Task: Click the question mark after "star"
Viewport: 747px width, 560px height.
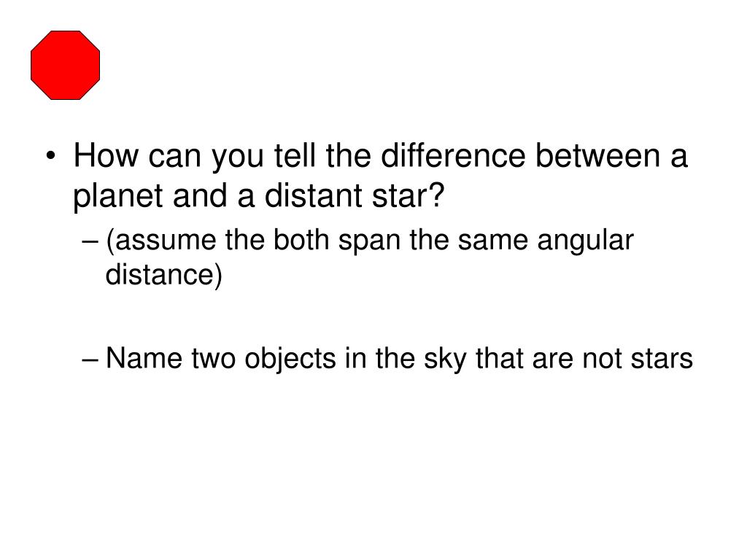Action: pyautogui.click(x=436, y=195)
